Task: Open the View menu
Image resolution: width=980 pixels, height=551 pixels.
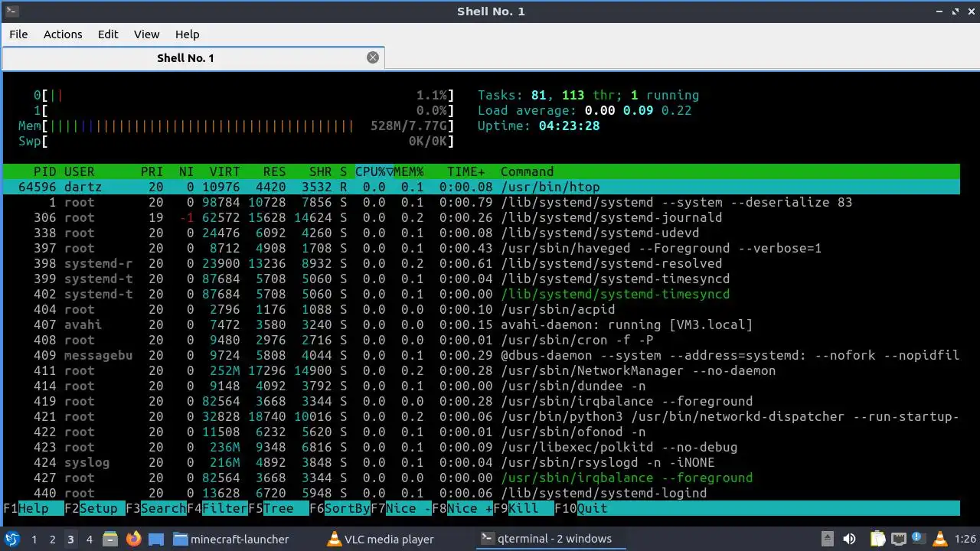Action: pos(146,34)
